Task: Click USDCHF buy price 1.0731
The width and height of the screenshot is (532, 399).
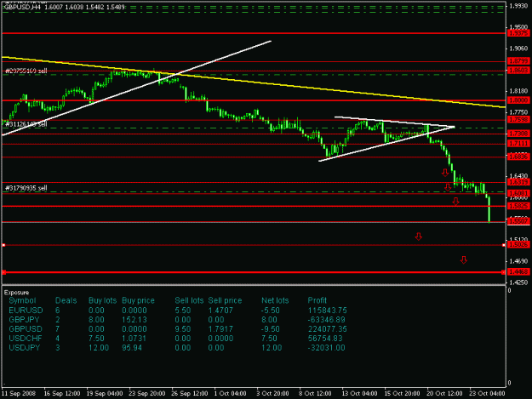Action: (x=134, y=339)
